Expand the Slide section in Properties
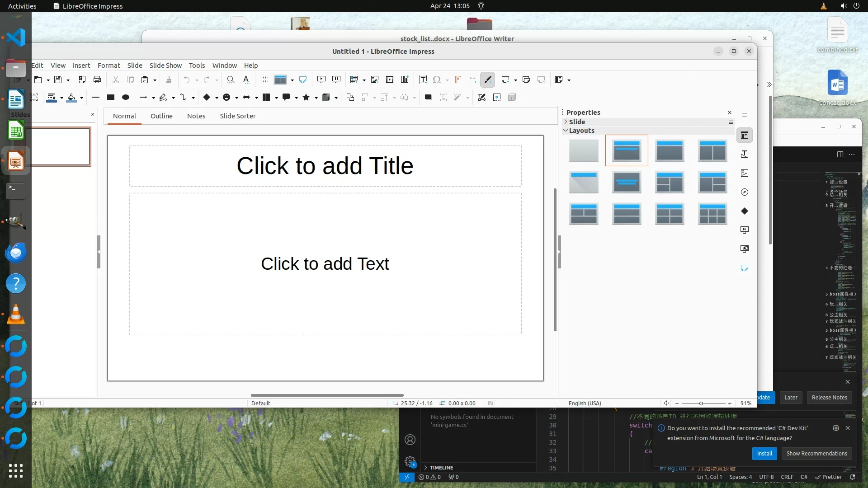 [576, 122]
